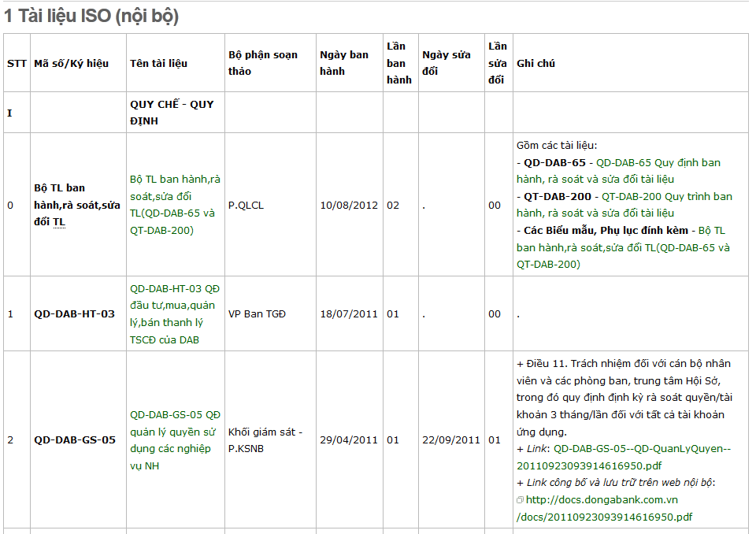The width and height of the screenshot is (756, 534).
Task: Click the 'Tên tài liệu' column header
Action: click(158, 63)
